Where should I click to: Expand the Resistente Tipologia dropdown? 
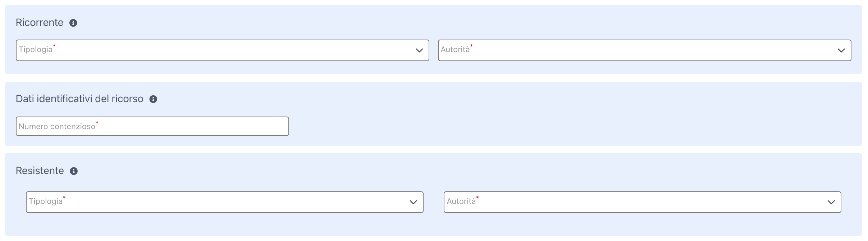click(x=225, y=202)
